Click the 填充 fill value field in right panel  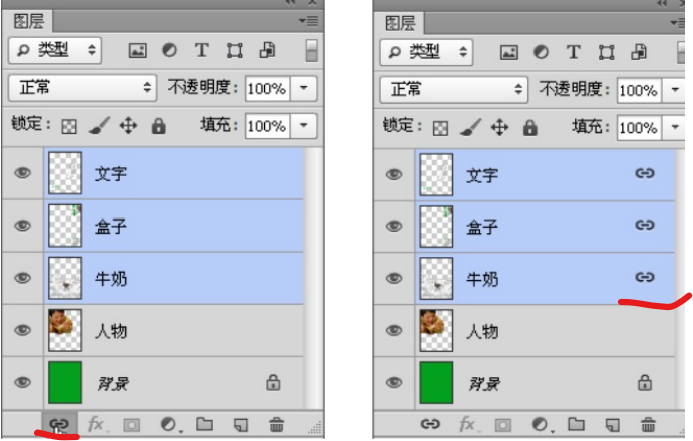tap(636, 127)
